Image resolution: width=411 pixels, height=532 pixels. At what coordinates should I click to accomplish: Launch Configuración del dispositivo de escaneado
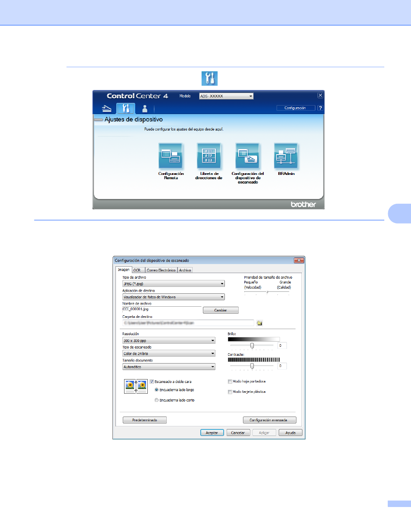point(248,156)
